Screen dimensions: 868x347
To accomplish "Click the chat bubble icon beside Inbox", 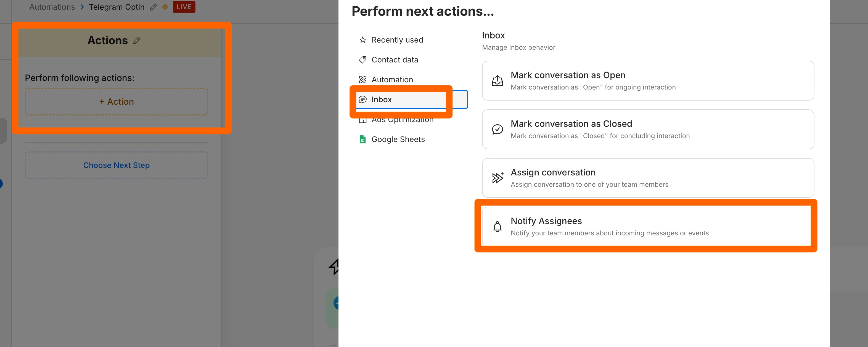I will click(x=362, y=99).
